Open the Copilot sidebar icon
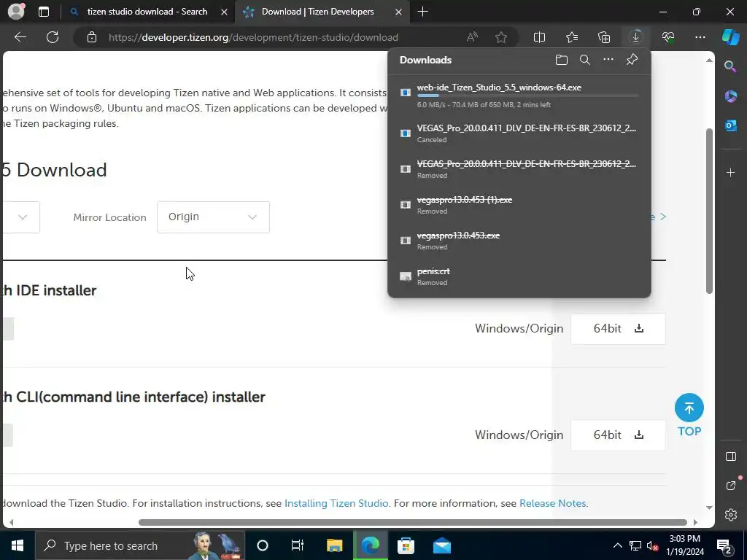The height and width of the screenshot is (560, 747). 730,37
